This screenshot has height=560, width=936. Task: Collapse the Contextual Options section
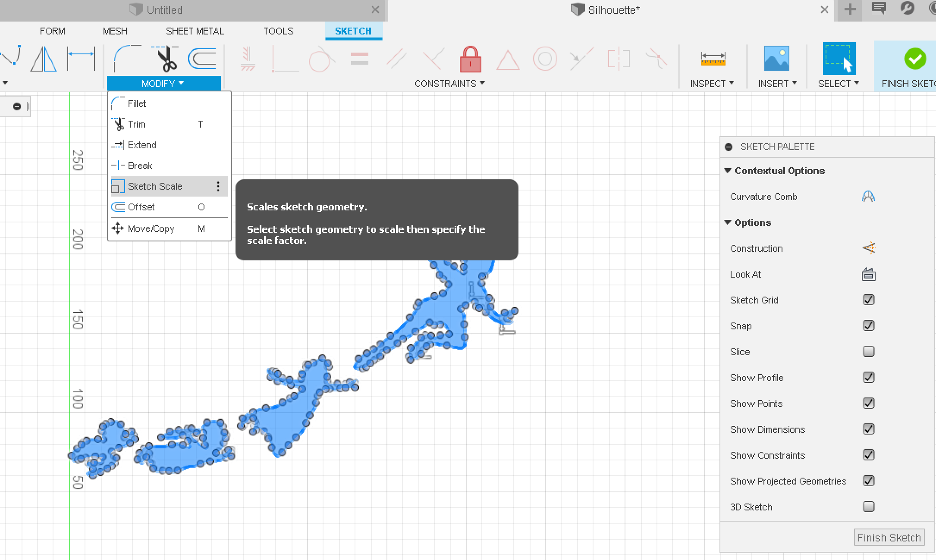click(728, 170)
